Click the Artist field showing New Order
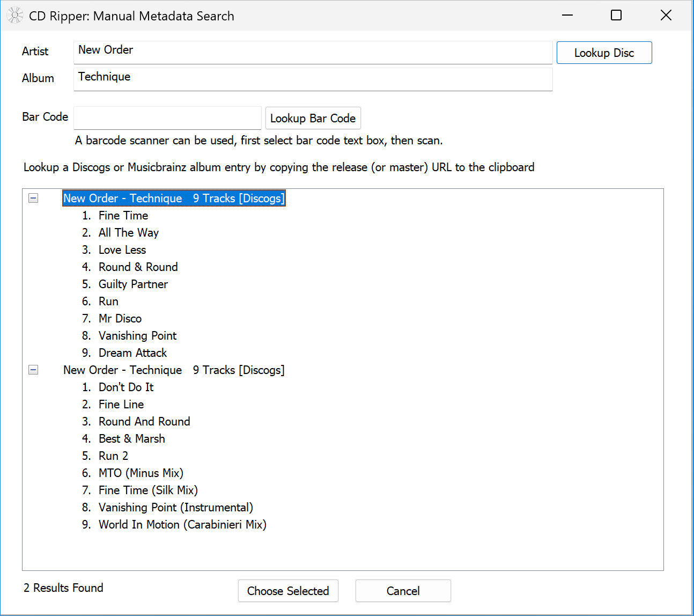 tap(313, 52)
